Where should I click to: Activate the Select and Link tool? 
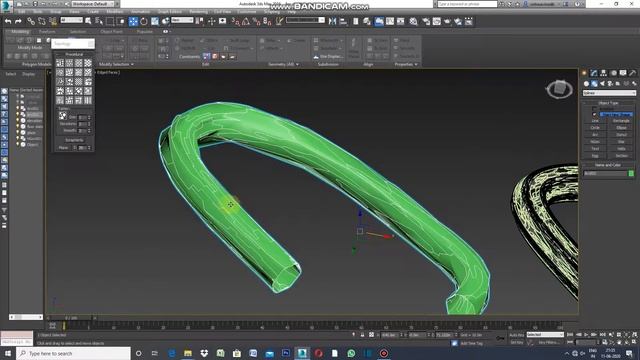pyautogui.click(x=31, y=21)
